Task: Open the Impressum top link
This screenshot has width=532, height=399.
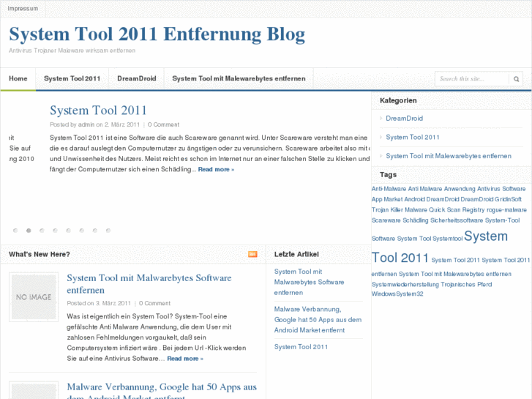Action: point(23,9)
